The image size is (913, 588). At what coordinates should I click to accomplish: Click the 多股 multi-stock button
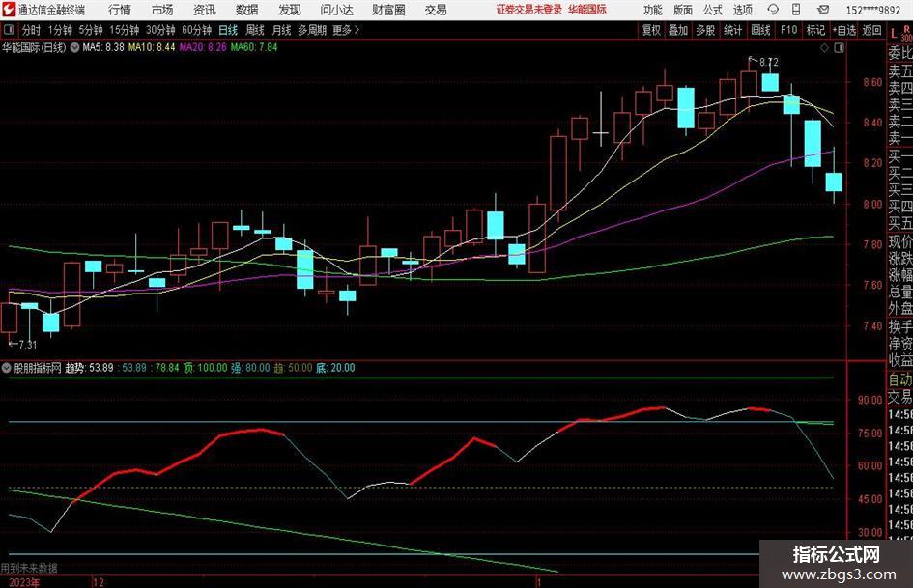[705, 30]
